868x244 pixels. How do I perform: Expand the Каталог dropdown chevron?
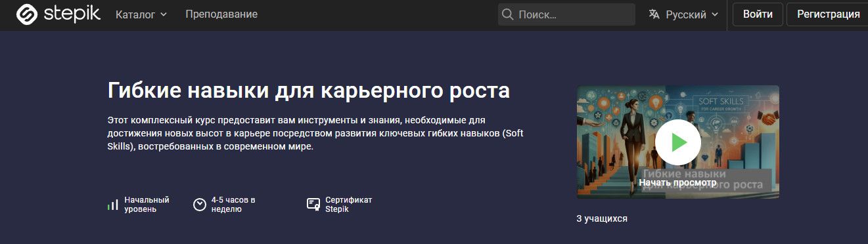pos(164,14)
